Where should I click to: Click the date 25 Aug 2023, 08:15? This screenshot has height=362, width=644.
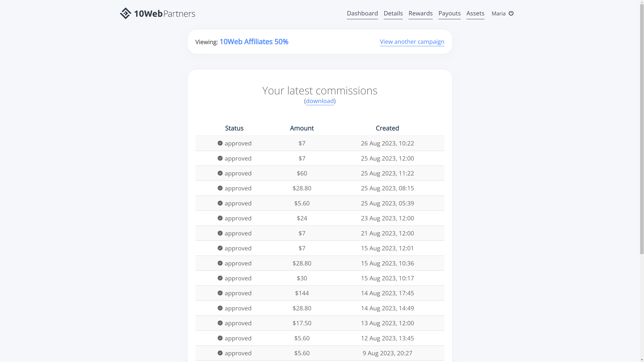387,188
